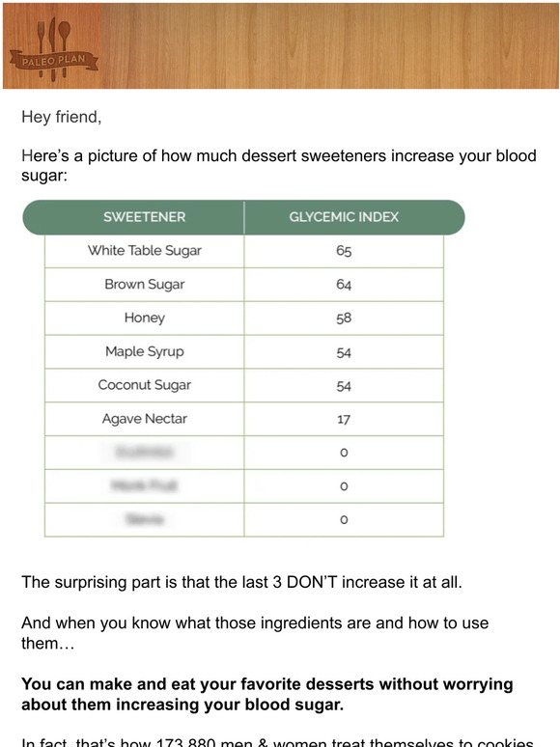Viewport: 560px width, 747px height.
Task: Select the Coconut Sugar cell
Action: tap(145, 385)
